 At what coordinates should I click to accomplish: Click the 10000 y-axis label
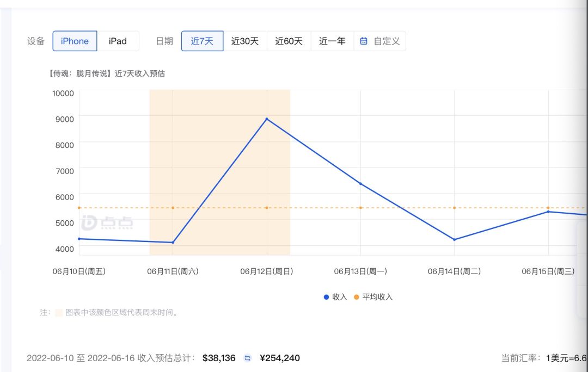pyautogui.click(x=63, y=94)
